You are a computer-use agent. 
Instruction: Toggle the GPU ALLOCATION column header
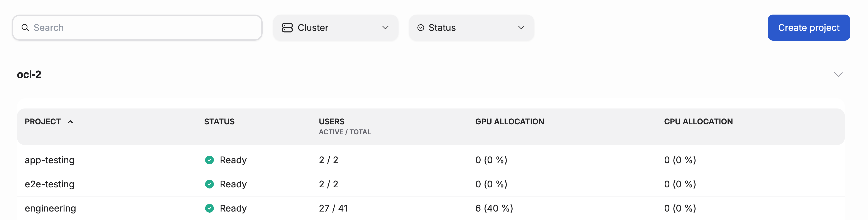pyautogui.click(x=510, y=122)
